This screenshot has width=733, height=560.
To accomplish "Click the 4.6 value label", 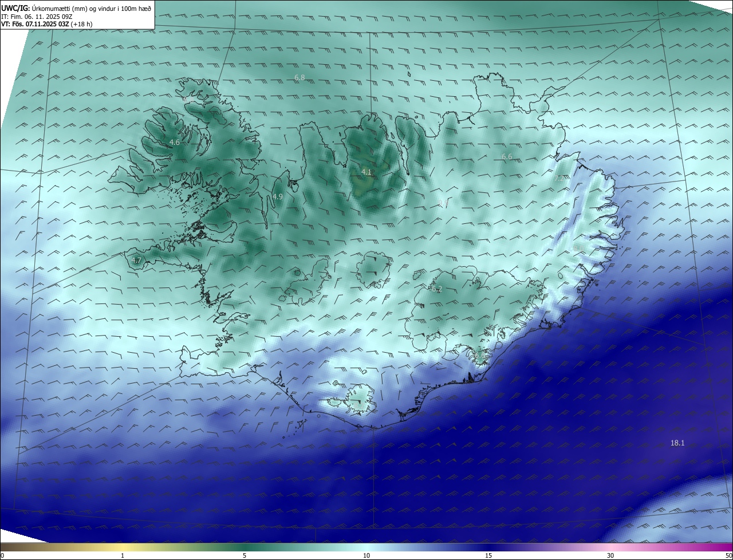I will pyautogui.click(x=175, y=142).
